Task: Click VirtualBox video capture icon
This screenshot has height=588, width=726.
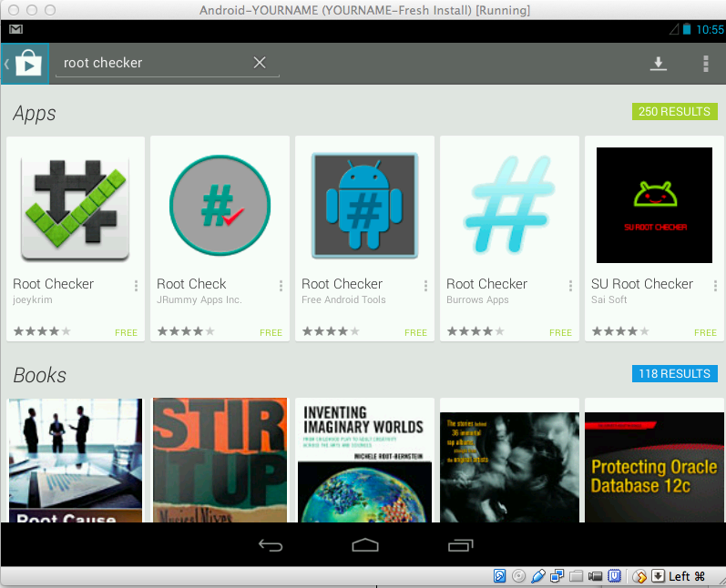Action: 595,576
